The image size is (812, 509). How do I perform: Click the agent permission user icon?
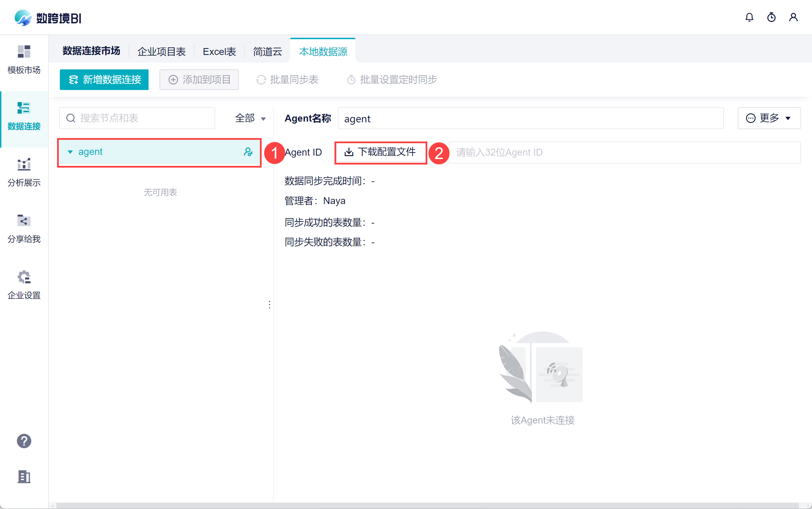pyautogui.click(x=248, y=152)
